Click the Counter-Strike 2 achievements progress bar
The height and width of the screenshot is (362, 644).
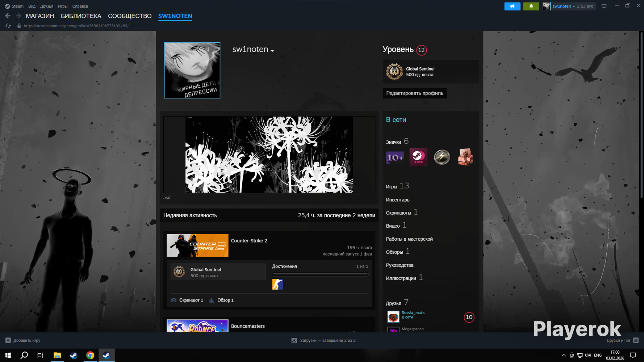(x=320, y=274)
